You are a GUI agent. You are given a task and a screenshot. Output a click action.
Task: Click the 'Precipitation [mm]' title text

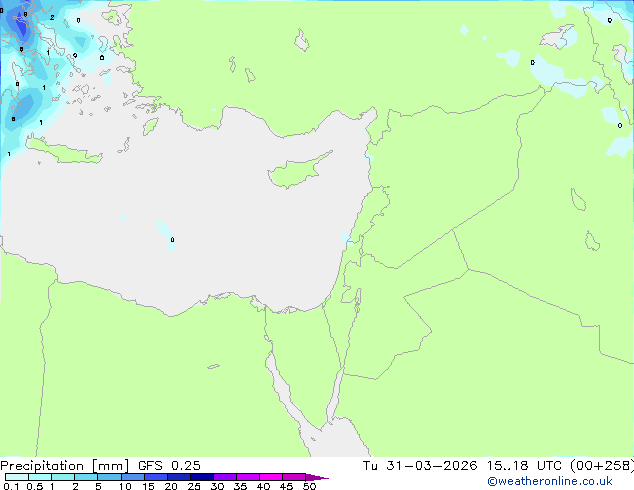pos(65,466)
